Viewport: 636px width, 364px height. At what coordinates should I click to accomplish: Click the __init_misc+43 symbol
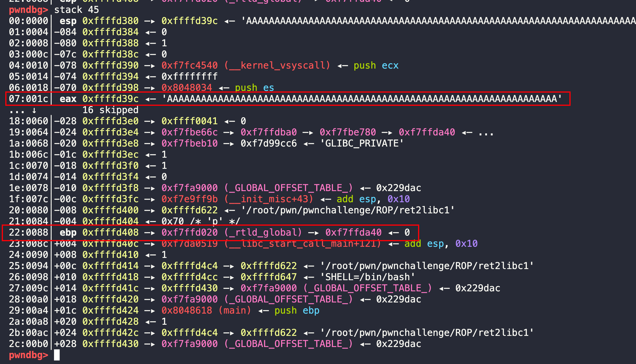coord(269,199)
